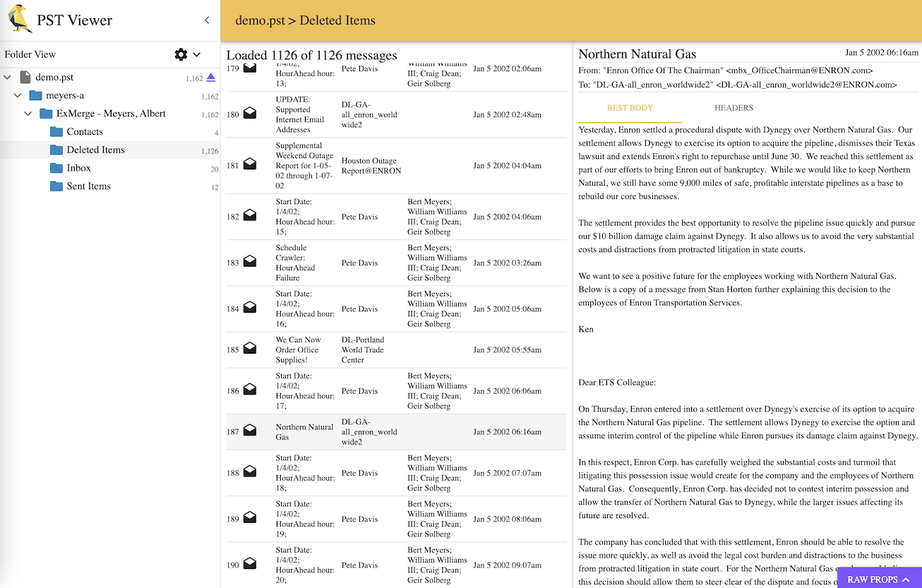922x588 pixels.
Task: Click the envelope icon for message 189
Action: click(250, 519)
